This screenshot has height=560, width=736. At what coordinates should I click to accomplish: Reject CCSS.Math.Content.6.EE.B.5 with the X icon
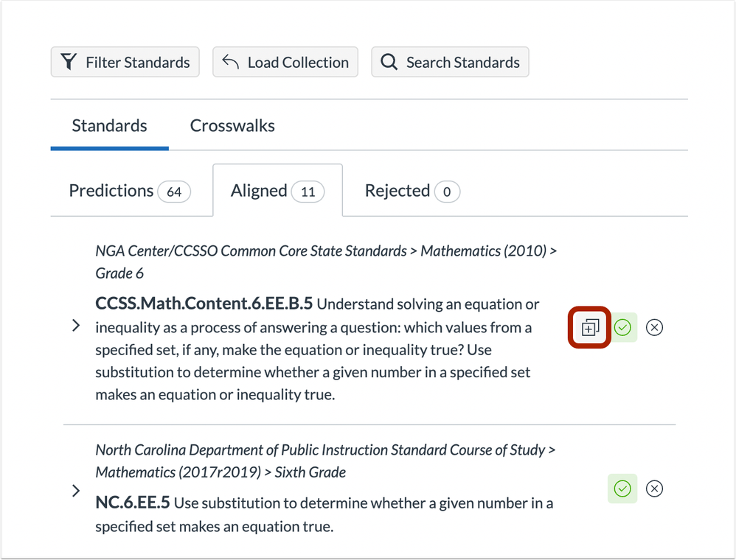(x=654, y=327)
